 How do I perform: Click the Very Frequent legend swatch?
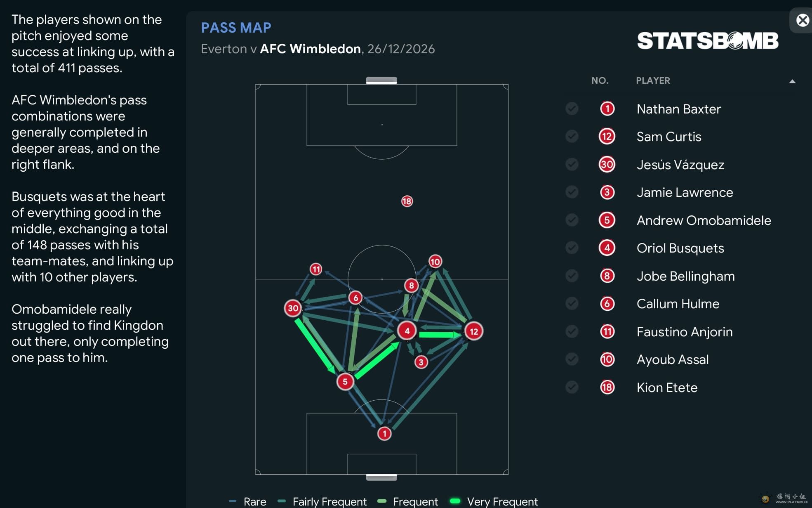click(x=455, y=501)
